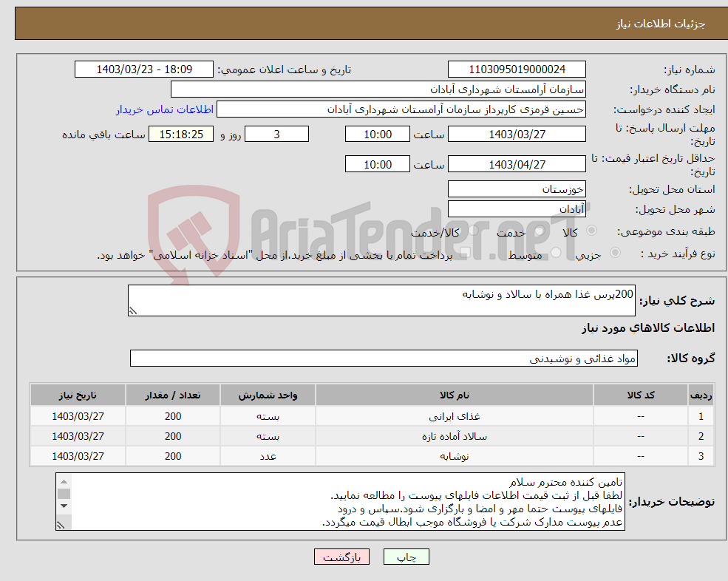Click the request creator name field

[401, 109]
